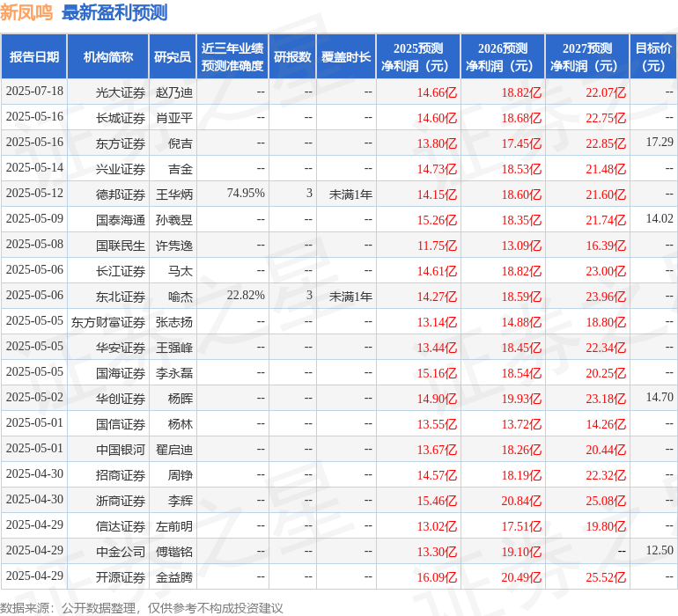This screenshot has width=678, height=616.
Task: Select researcher 左前明
Action: pyautogui.click(x=173, y=526)
